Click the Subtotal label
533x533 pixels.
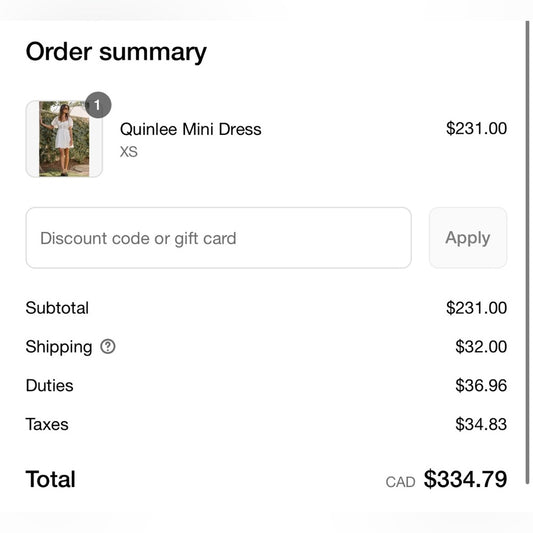click(x=57, y=308)
